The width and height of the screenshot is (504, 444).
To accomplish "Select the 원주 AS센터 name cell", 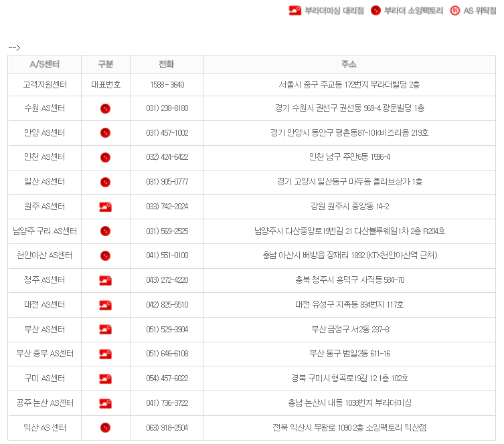I will coord(45,207).
